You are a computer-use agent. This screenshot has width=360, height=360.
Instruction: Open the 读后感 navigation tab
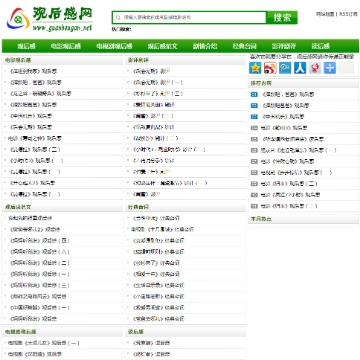pos(321,46)
